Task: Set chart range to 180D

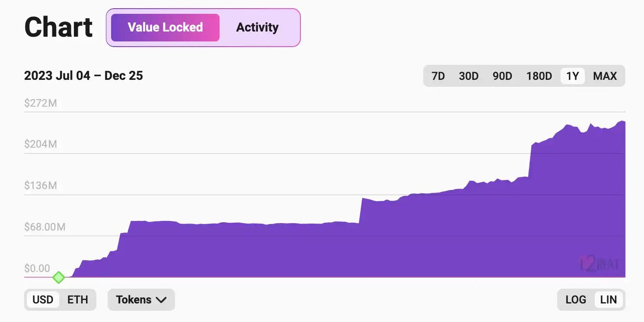Action: pos(539,76)
